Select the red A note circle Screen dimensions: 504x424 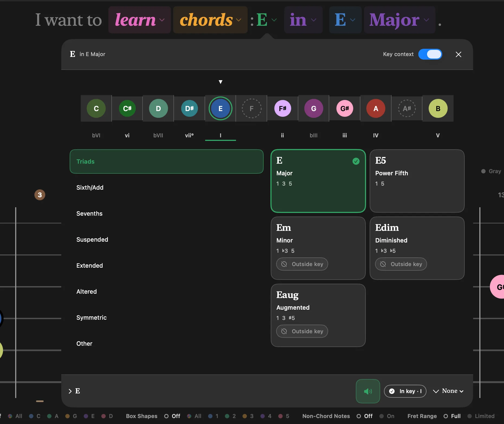point(376,108)
